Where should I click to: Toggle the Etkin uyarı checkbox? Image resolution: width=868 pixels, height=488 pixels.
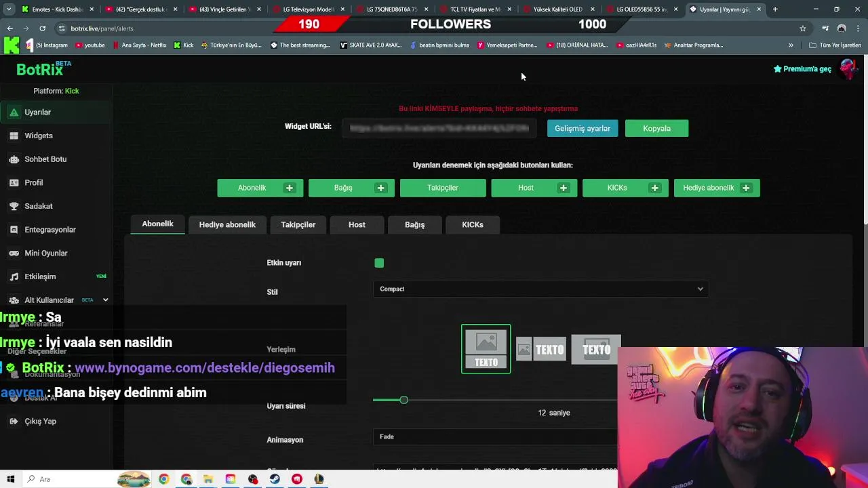pos(379,263)
